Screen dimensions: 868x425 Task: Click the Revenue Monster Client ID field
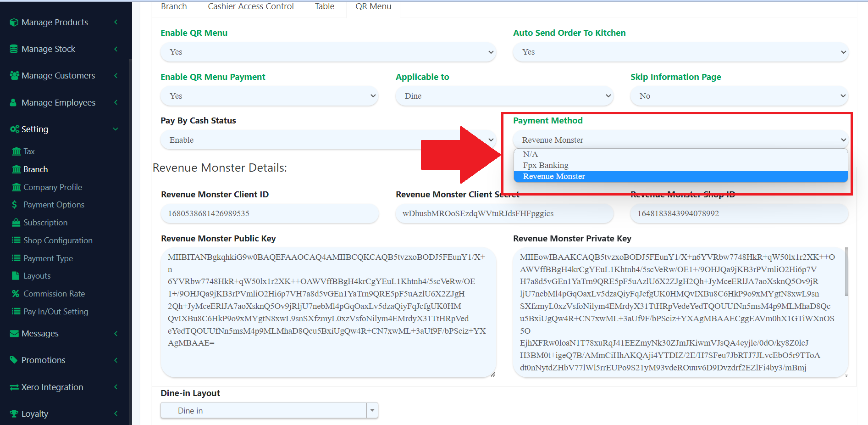(269, 213)
